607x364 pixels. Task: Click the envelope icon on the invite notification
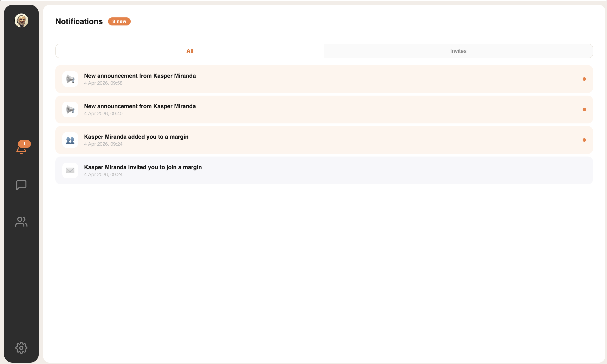coord(70,170)
